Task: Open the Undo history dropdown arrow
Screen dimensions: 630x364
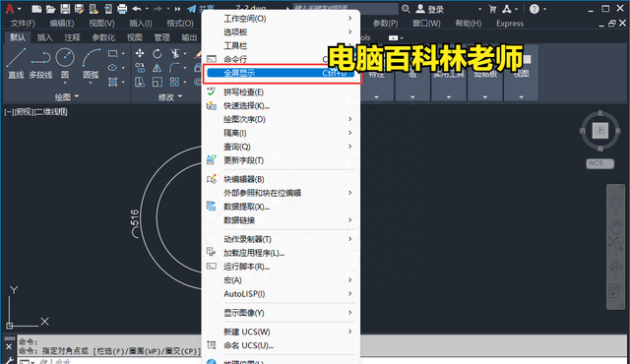Action: [147, 9]
